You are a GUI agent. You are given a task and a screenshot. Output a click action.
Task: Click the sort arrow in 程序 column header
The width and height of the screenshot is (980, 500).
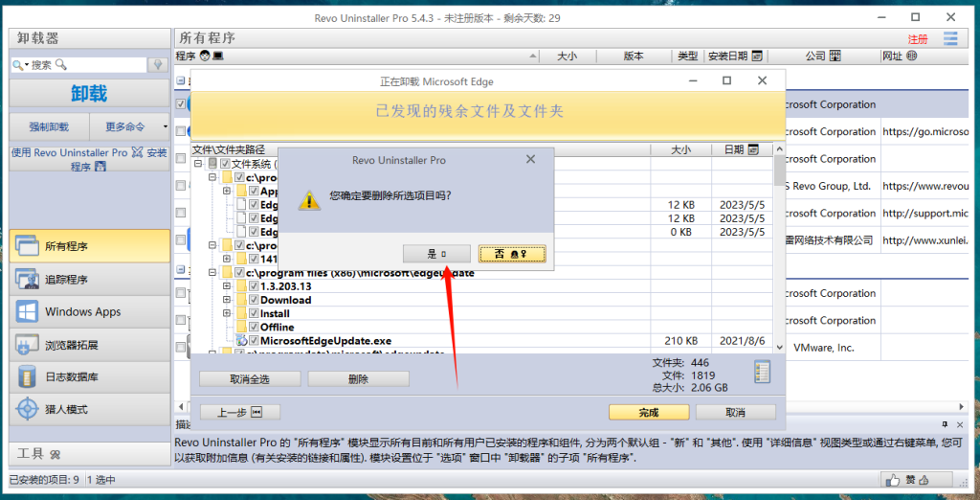(532, 57)
